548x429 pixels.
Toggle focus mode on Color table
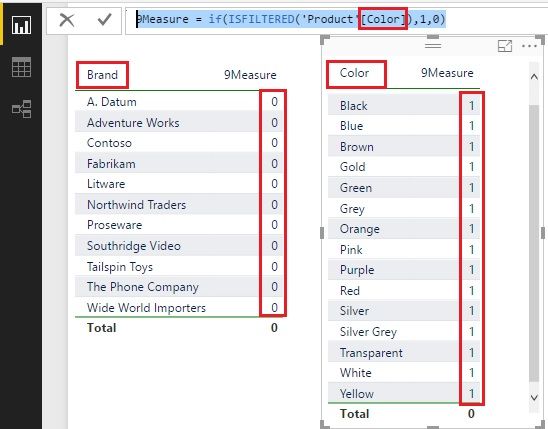(x=505, y=46)
